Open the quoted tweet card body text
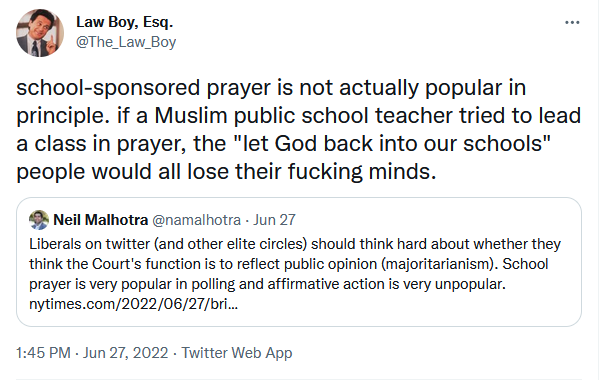 (295, 274)
